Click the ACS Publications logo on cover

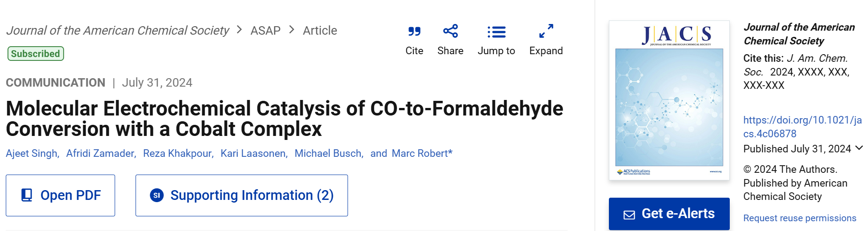pos(633,172)
